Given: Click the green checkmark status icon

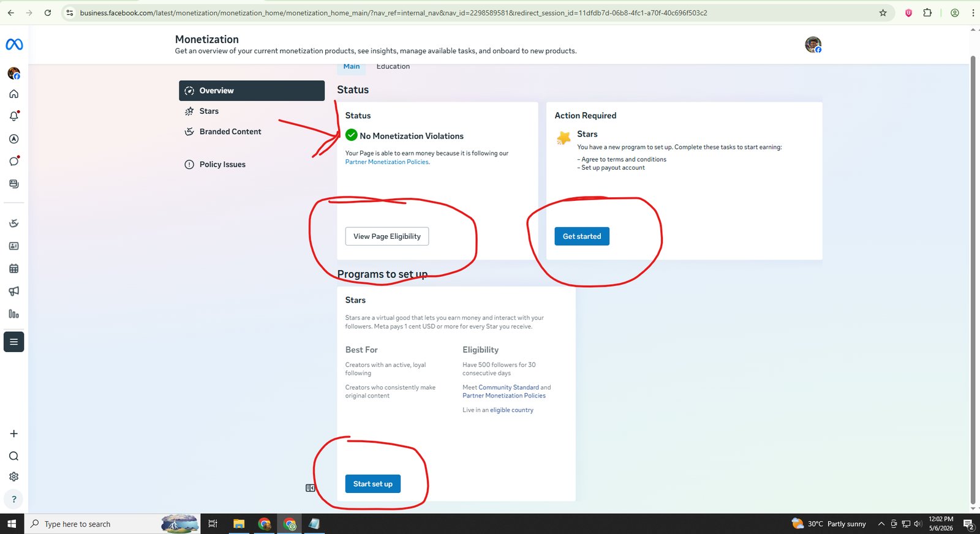Looking at the screenshot, I should (x=351, y=135).
